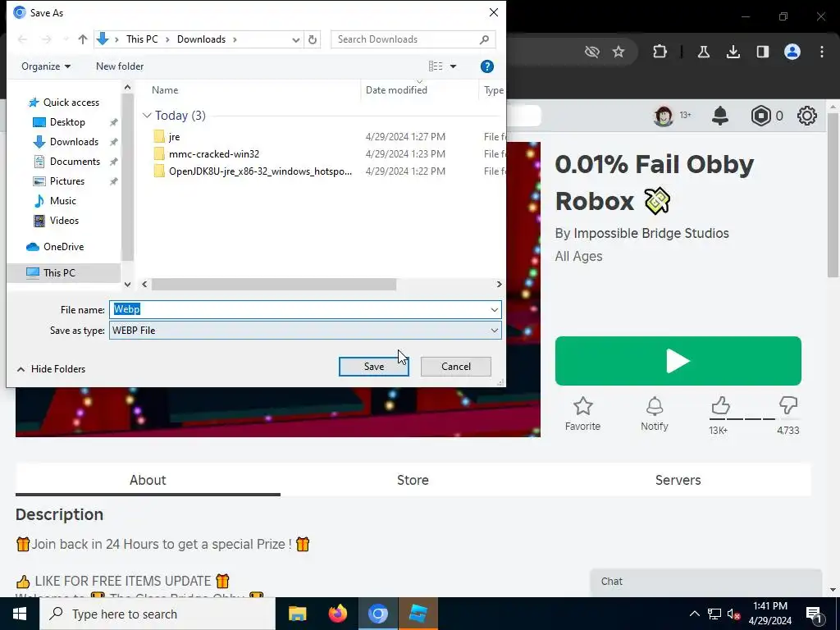
Task: Refresh the Downloads folder listing
Action: pos(313,39)
